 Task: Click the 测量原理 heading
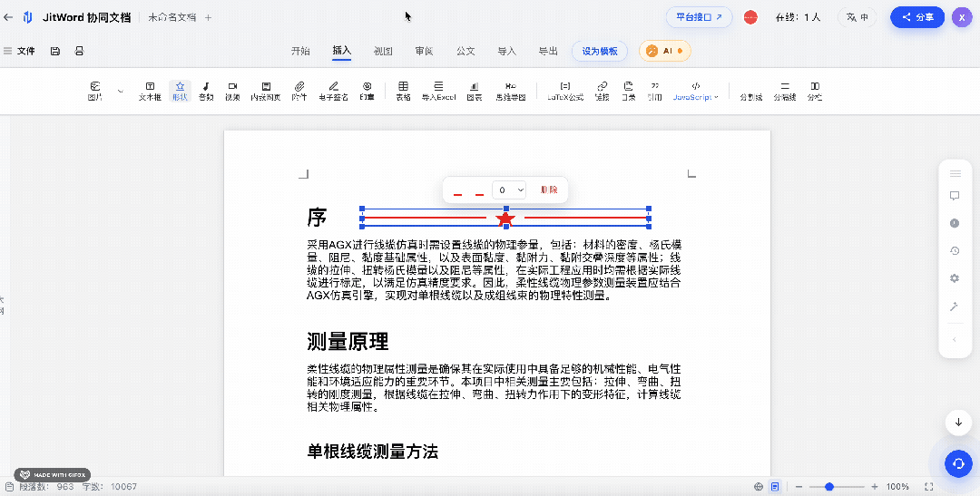pyautogui.click(x=348, y=342)
